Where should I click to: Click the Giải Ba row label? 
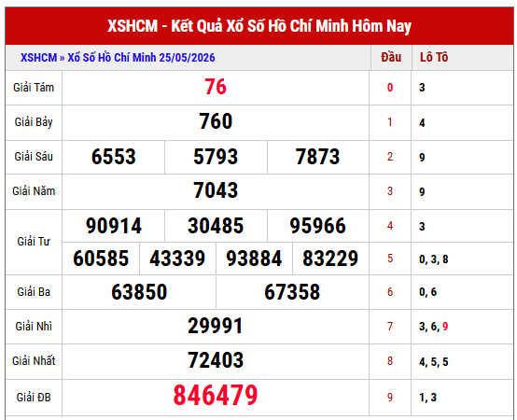coord(34,292)
